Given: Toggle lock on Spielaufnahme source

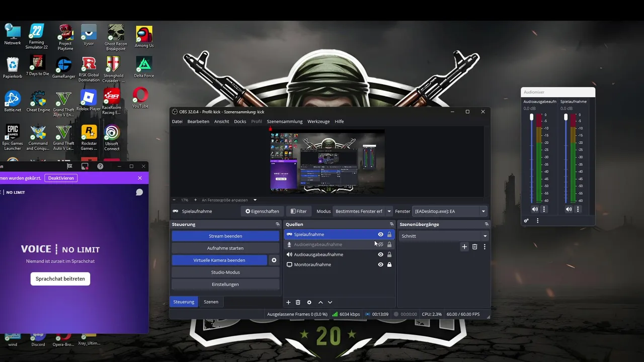Looking at the screenshot, I should pyautogui.click(x=389, y=234).
